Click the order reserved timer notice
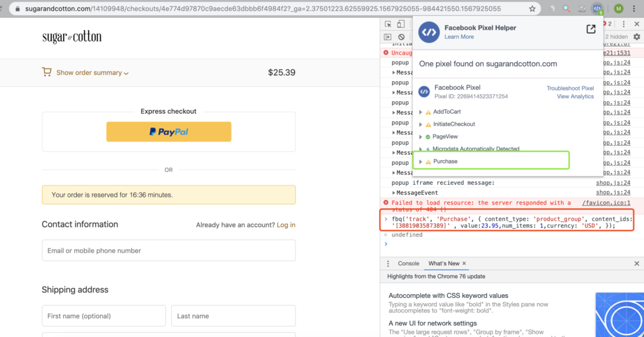 point(169,194)
